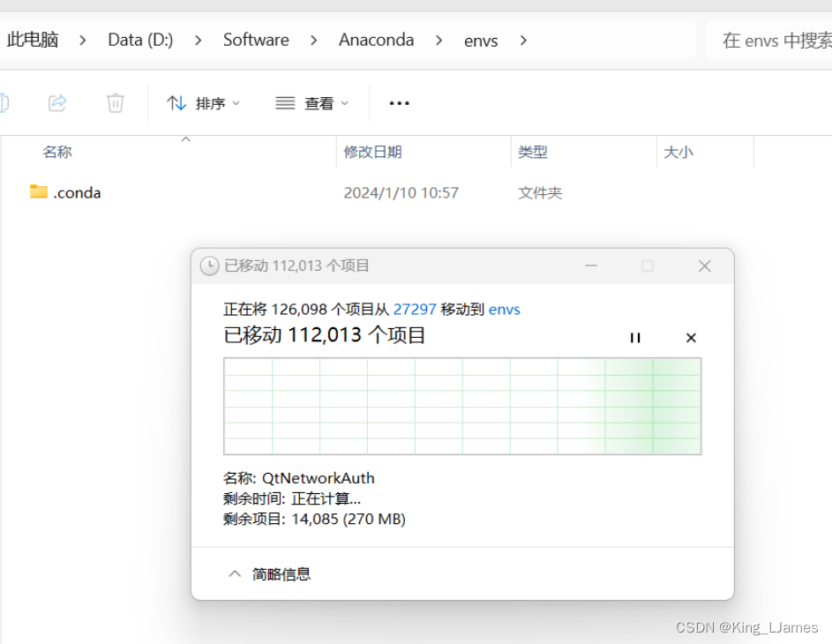Open the 查看 dropdown arrow
The height and width of the screenshot is (644, 832).
[345, 102]
